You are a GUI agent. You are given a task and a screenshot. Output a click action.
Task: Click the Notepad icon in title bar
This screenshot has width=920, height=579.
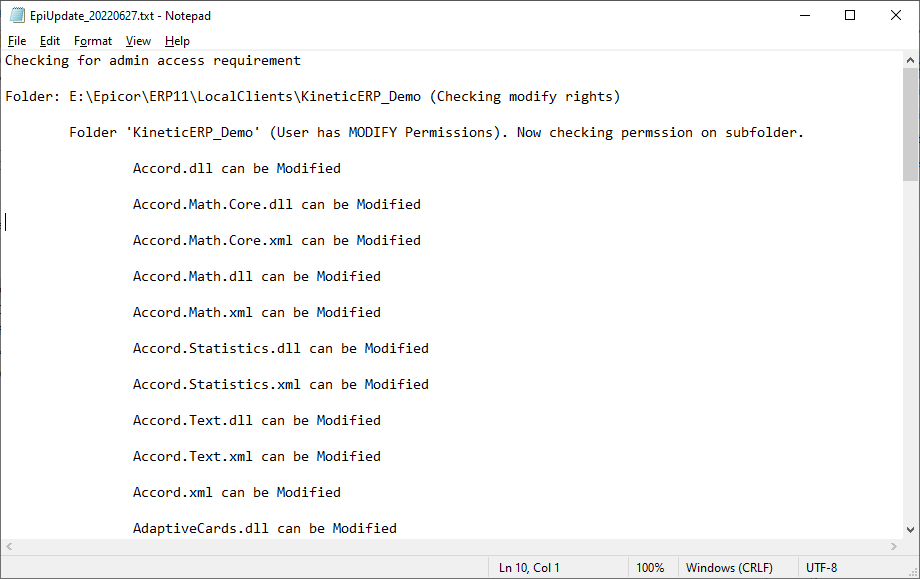17,15
